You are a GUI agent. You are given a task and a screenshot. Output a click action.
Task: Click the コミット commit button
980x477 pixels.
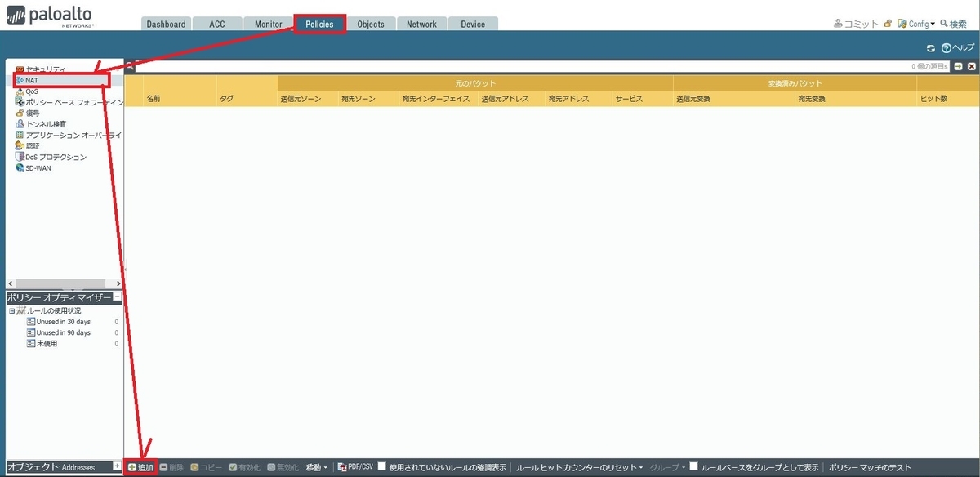tap(856, 24)
